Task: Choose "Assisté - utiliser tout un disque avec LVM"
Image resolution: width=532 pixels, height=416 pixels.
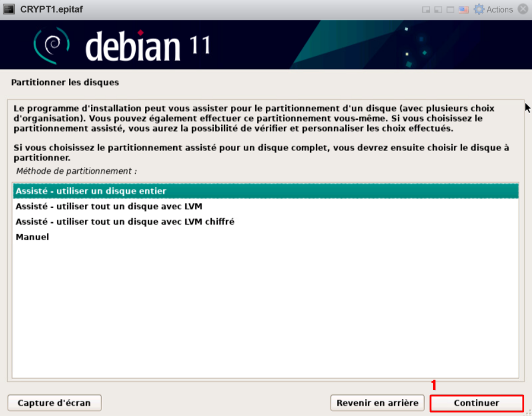Action: click(109, 206)
